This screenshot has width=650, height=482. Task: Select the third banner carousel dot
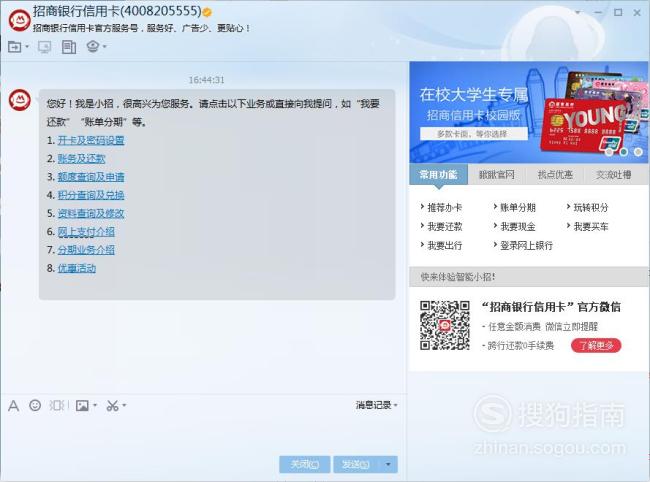(638, 152)
